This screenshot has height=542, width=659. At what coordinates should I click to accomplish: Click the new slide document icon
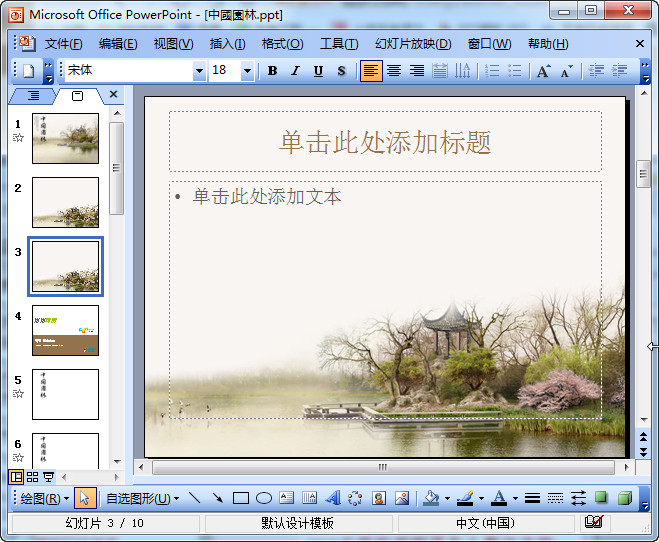point(28,71)
